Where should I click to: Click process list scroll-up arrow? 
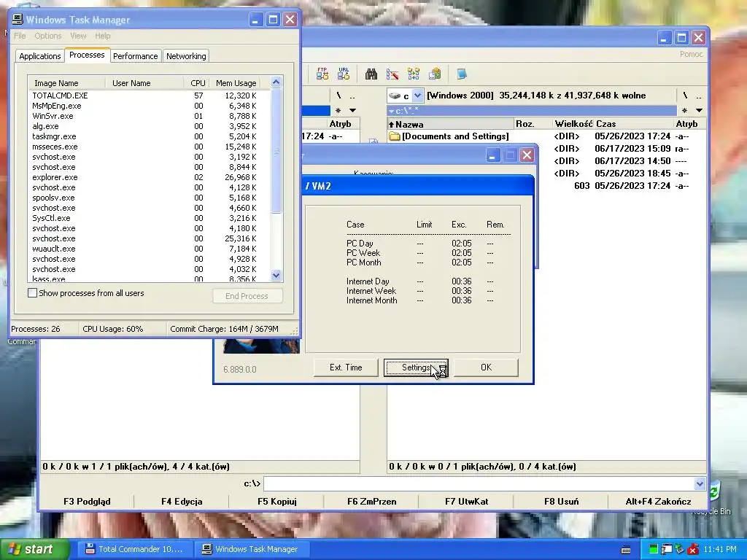[x=276, y=82]
